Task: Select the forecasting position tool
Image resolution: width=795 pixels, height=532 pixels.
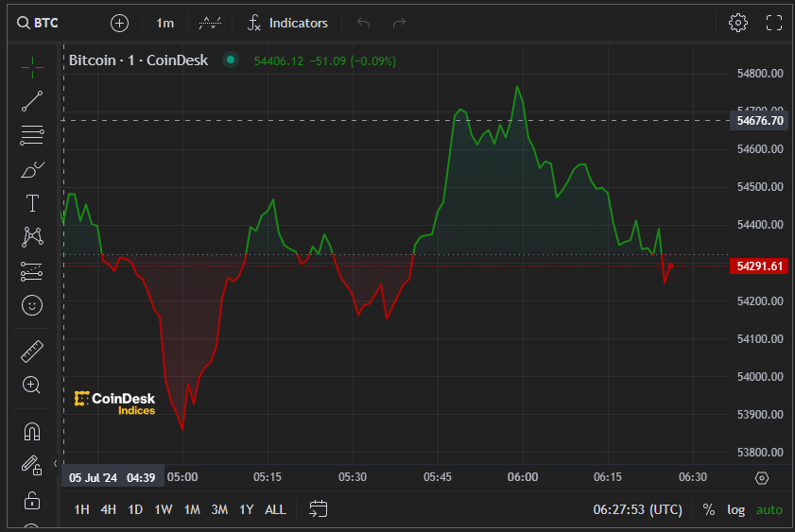Action: pos(32,271)
